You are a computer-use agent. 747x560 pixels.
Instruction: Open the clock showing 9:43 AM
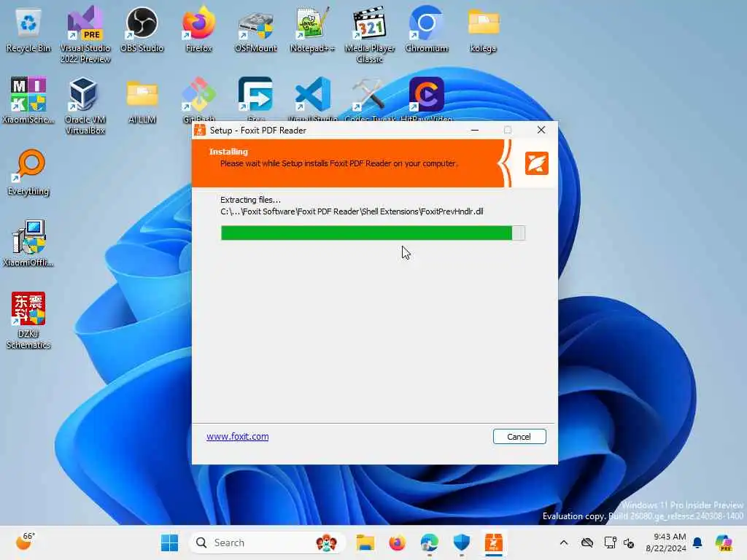pos(665,542)
